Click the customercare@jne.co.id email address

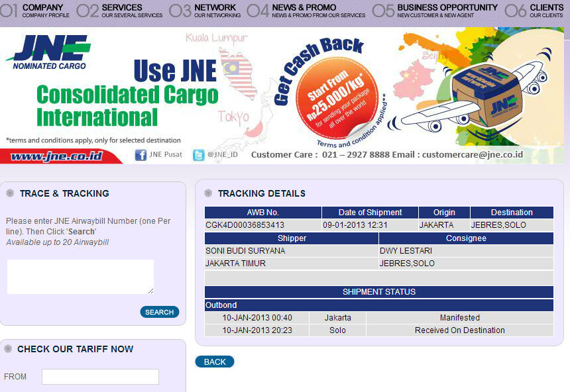(472, 155)
